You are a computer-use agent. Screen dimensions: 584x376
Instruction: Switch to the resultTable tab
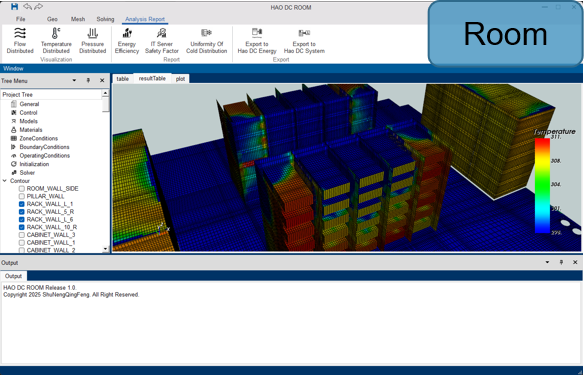click(x=152, y=79)
